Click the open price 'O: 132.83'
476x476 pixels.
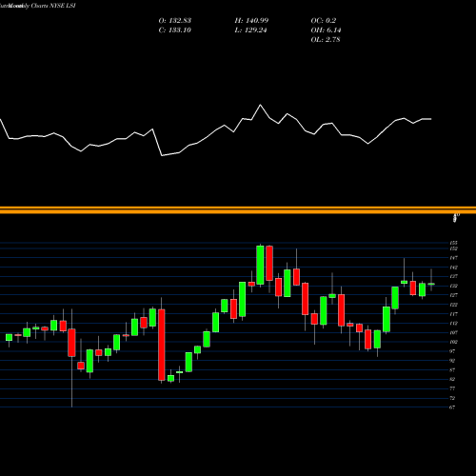tap(174, 21)
